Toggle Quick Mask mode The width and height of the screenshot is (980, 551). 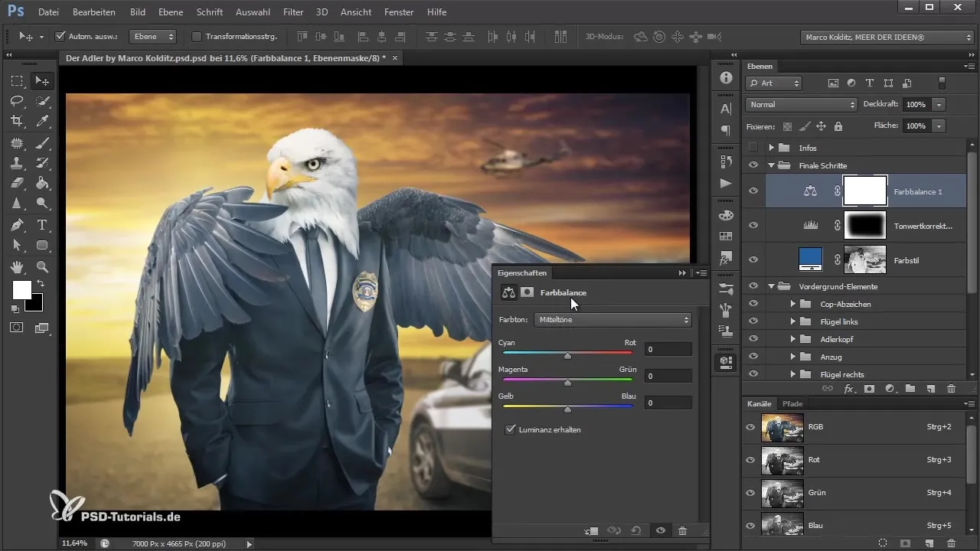click(17, 328)
